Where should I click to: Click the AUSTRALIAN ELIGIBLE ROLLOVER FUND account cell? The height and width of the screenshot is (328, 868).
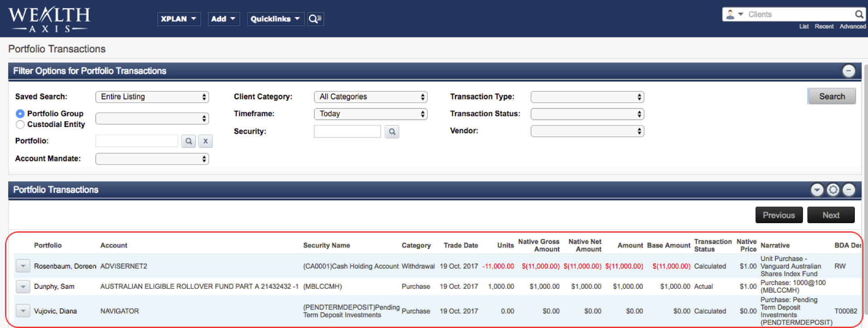pyautogui.click(x=199, y=286)
